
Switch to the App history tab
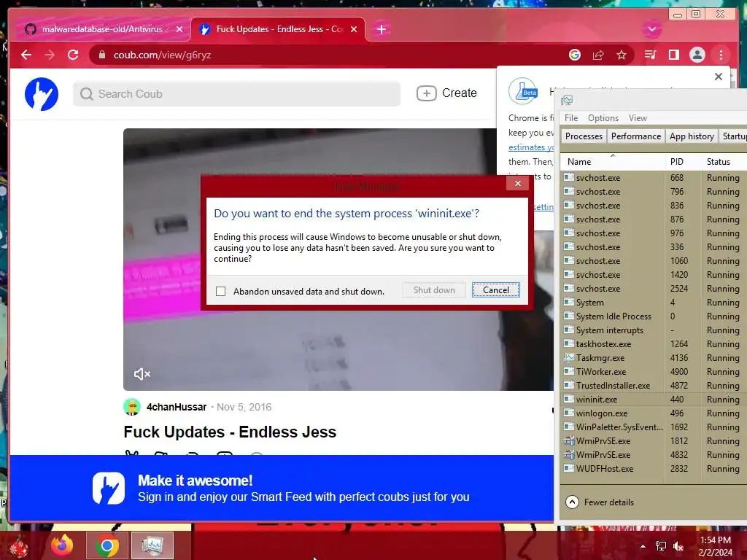tap(692, 136)
